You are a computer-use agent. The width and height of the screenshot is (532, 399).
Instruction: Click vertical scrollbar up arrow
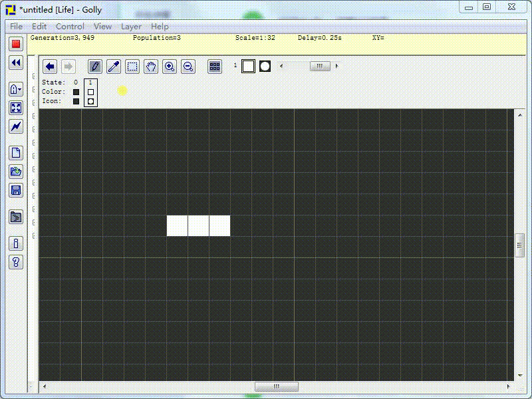coord(520,115)
